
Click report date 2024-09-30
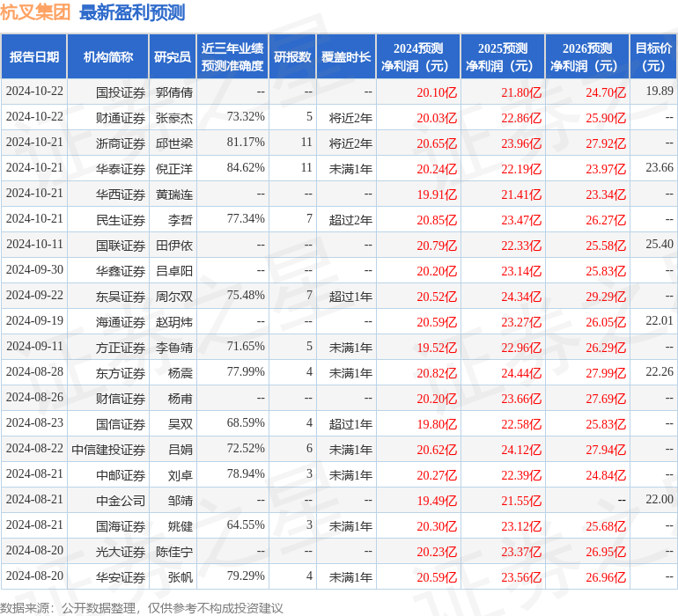[34, 270]
